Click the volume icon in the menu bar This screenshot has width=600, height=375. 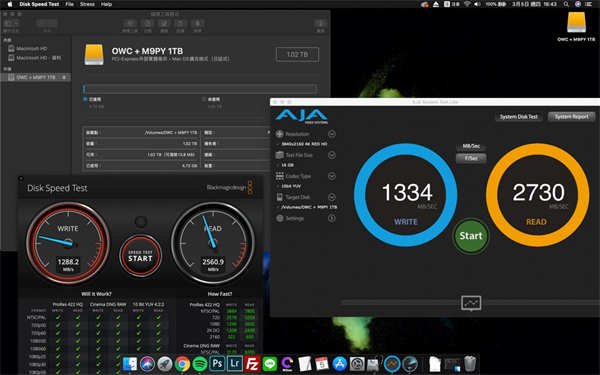click(x=477, y=4)
